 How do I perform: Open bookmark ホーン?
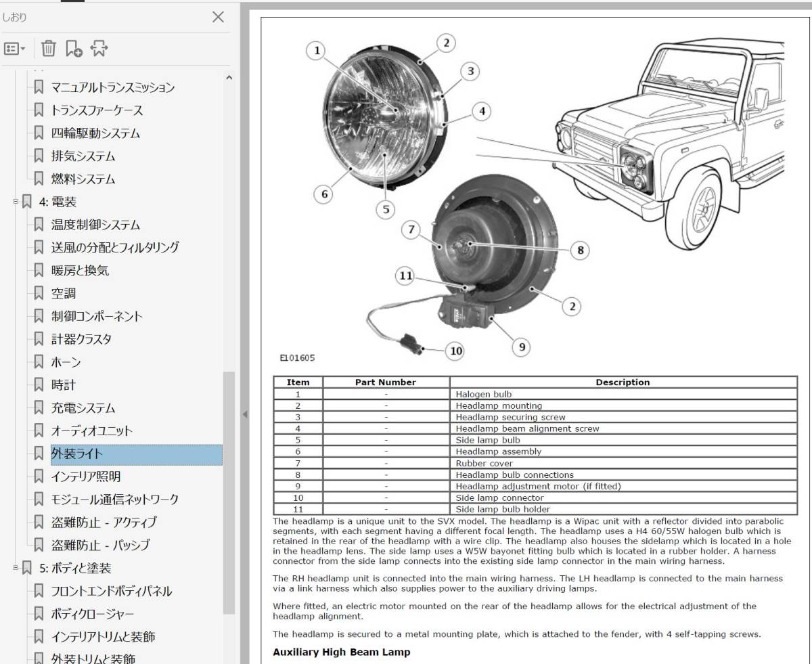point(66,362)
